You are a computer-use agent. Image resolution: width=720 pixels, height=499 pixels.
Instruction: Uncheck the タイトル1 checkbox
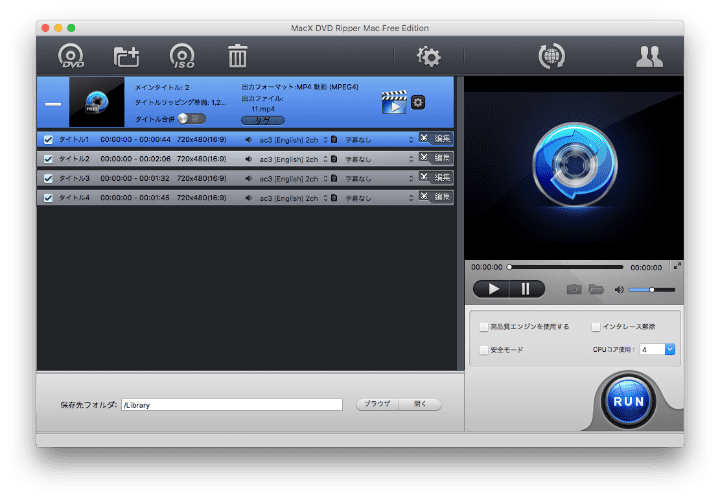[x=48, y=140]
